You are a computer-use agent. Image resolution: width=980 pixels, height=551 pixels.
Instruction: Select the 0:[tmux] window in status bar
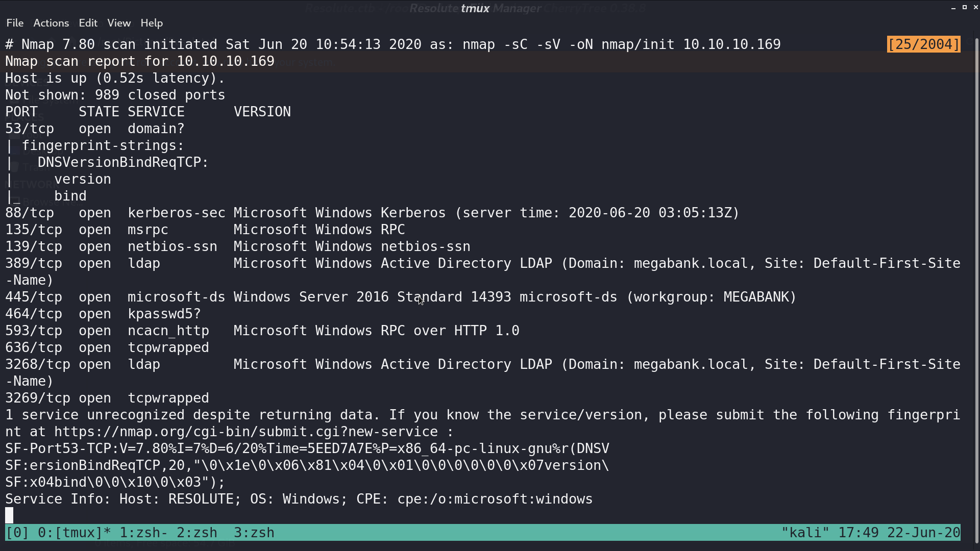(75, 533)
